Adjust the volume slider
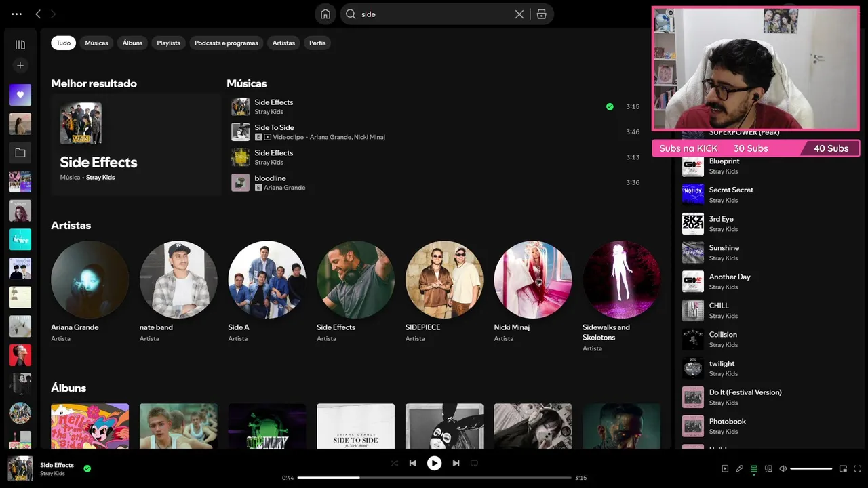The width and height of the screenshot is (868, 488). tap(811, 468)
